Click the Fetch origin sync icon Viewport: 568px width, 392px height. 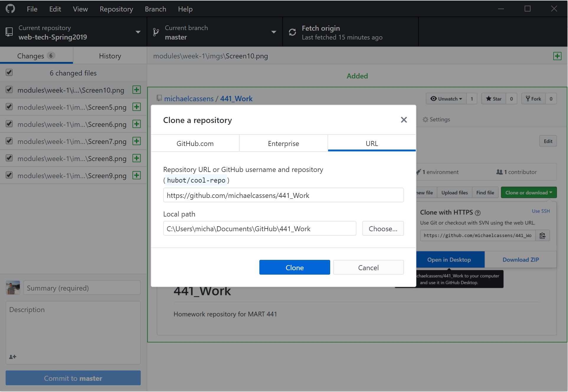point(292,32)
